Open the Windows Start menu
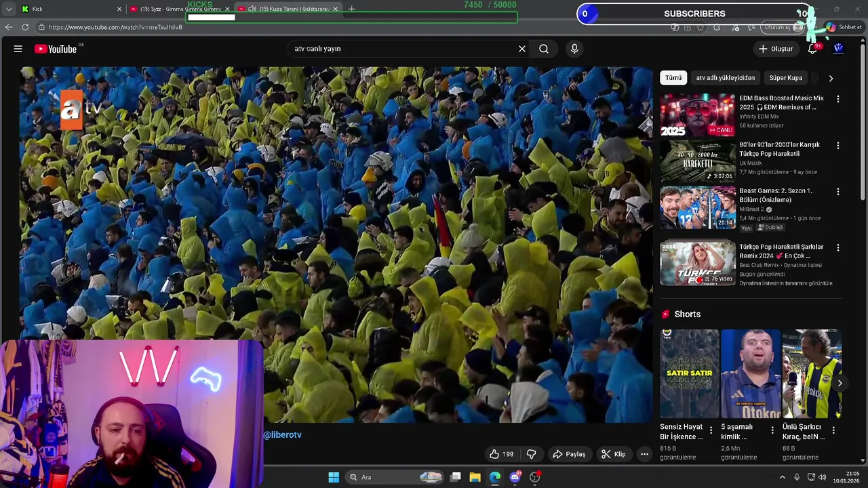Viewport: 868px width, 488px height. [334, 477]
